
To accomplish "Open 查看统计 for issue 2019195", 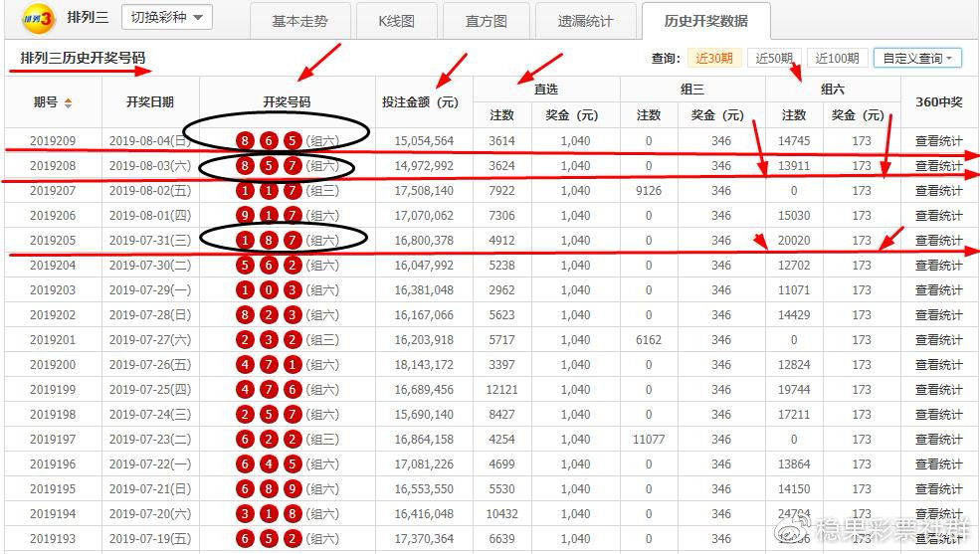I will (x=939, y=489).
